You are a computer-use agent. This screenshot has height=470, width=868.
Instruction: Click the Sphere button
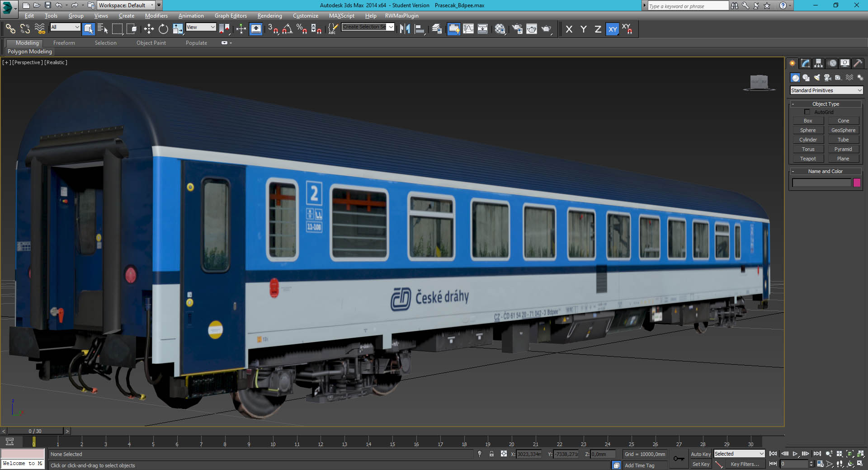coord(808,130)
